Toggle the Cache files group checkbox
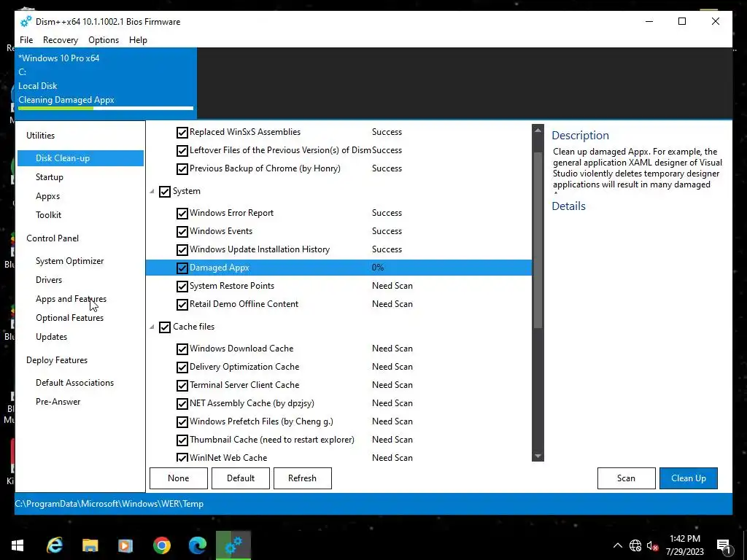Viewport: 747px width, 560px height. pos(164,327)
